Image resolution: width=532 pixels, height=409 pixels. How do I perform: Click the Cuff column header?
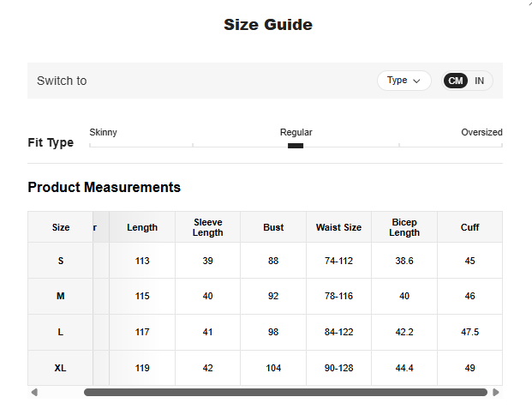coord(469,227)
